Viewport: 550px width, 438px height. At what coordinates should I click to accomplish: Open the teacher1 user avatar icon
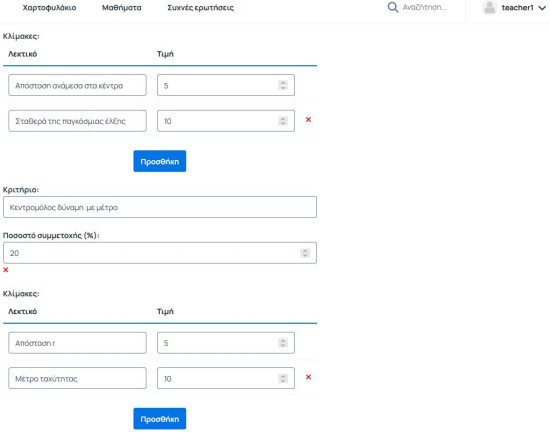point(489,7)
